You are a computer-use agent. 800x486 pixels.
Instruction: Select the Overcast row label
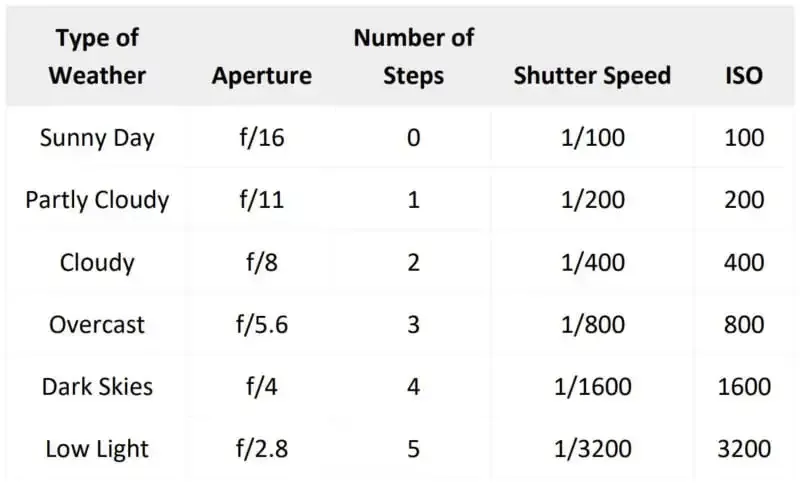coord(97,324)
